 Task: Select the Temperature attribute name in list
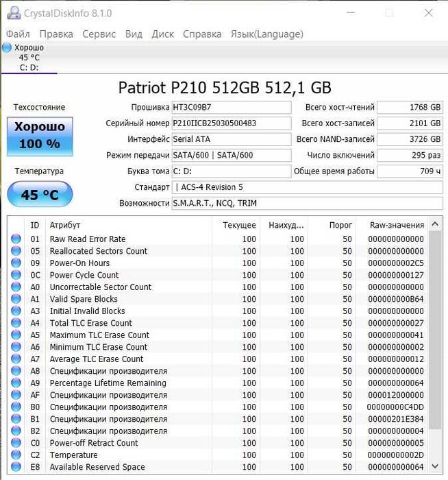(74, 455)
